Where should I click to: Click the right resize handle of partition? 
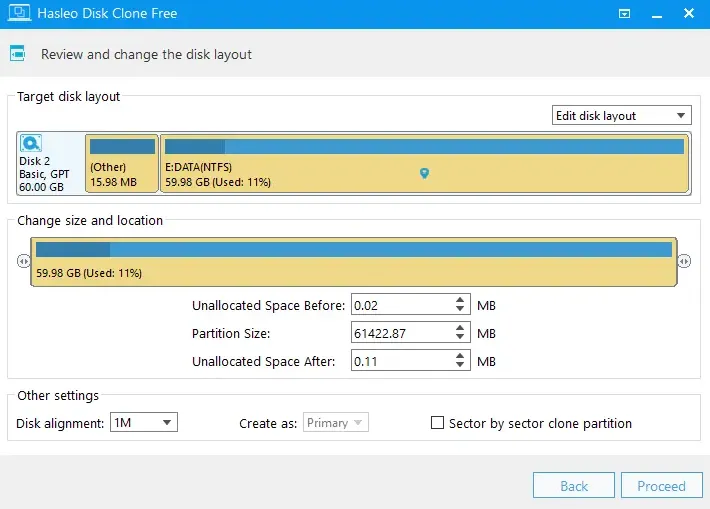pyautogui.click(x=684, y=261)
